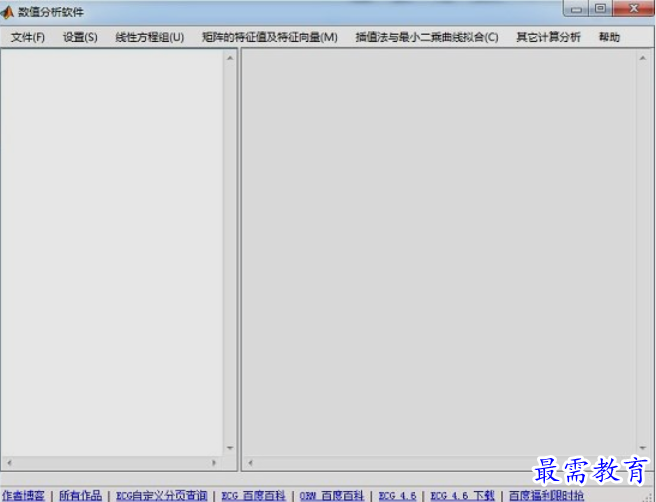The height and width of the screenshot is (502, 656).
Task: Open the 百度福利限时抢 link
Action: [546, 496]
